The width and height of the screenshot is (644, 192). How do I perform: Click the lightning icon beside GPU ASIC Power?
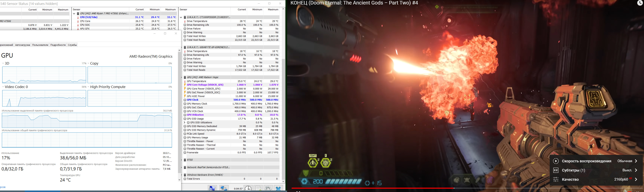pos(185,96)
